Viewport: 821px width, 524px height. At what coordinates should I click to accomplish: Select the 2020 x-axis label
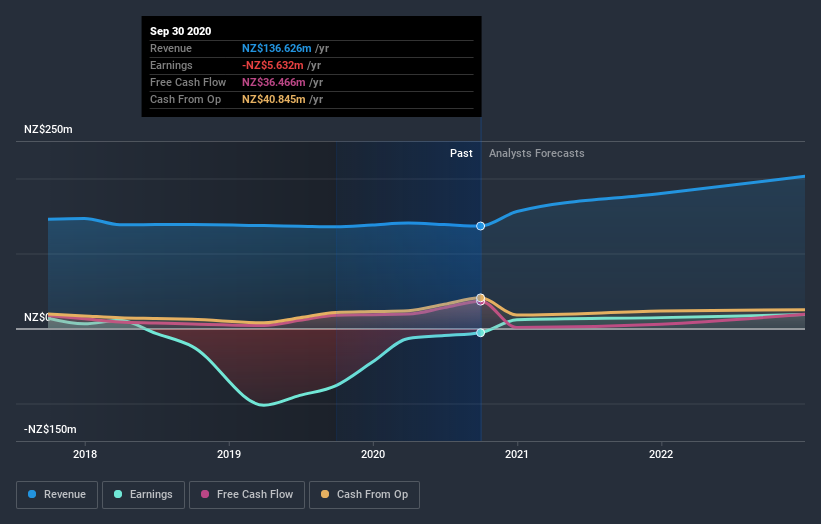373,454
